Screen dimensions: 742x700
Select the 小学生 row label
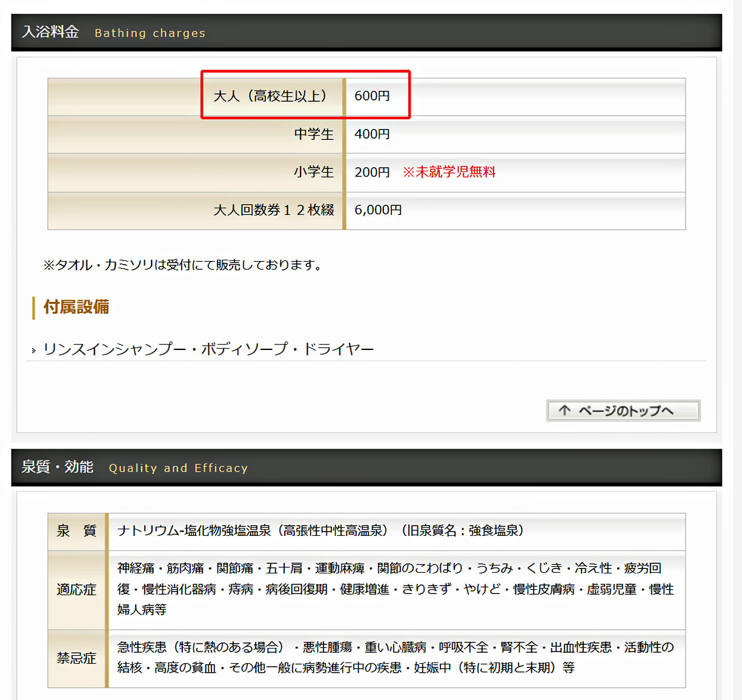tap(314, 172)
